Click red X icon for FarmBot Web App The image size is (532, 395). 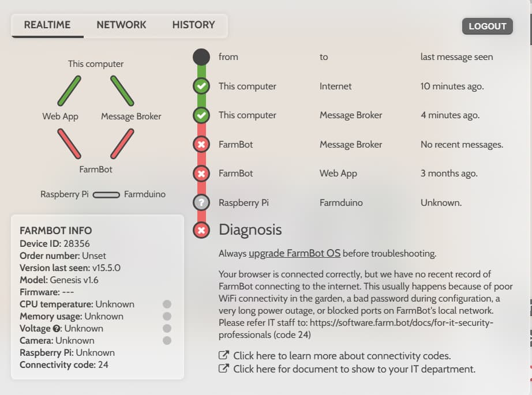201,173
